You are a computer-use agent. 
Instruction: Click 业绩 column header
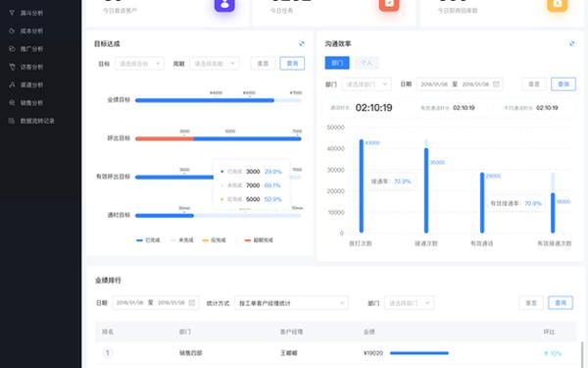[369, 332]
